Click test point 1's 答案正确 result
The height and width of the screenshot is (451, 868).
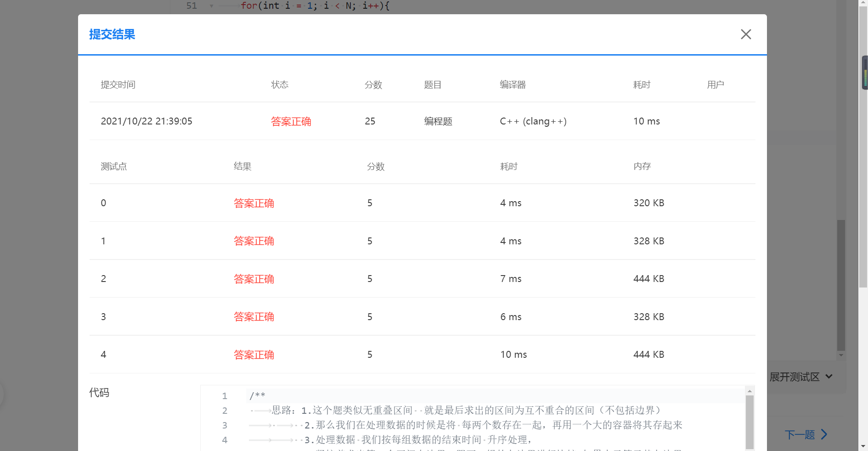click(x=254, y=241)
